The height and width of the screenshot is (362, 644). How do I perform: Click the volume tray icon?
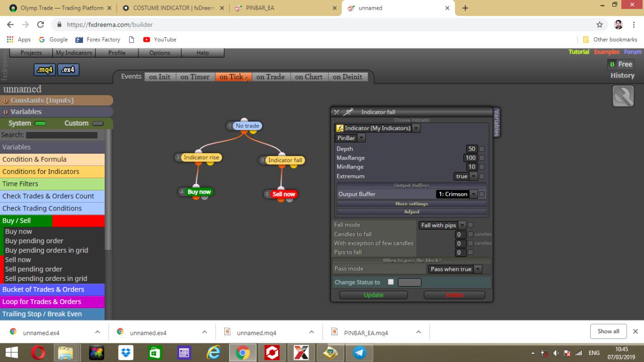point(556,353)
